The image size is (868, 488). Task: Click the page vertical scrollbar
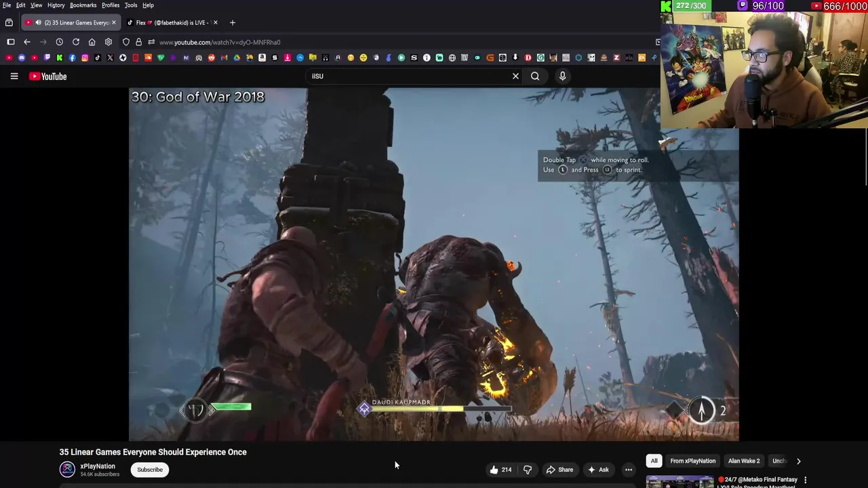tap(866, 156)
